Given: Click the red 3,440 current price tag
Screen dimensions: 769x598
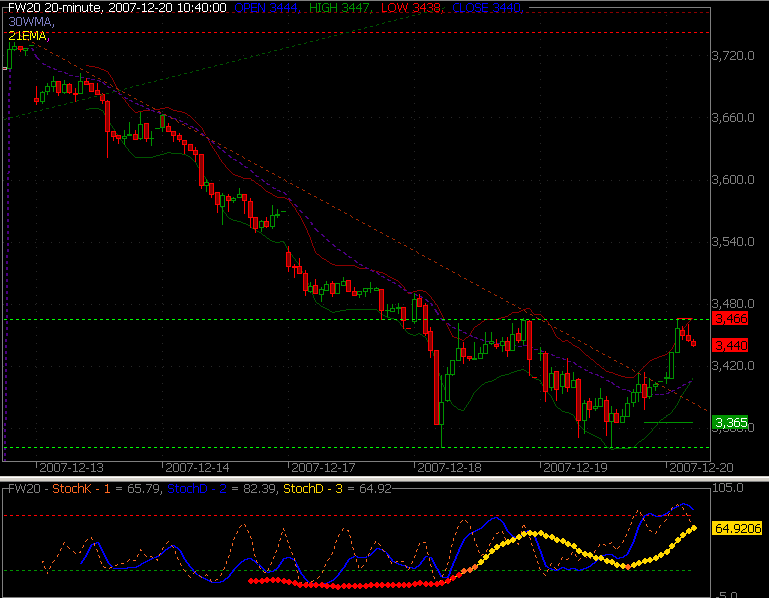Looking at the screenshot, I should (x=730, y=345).
